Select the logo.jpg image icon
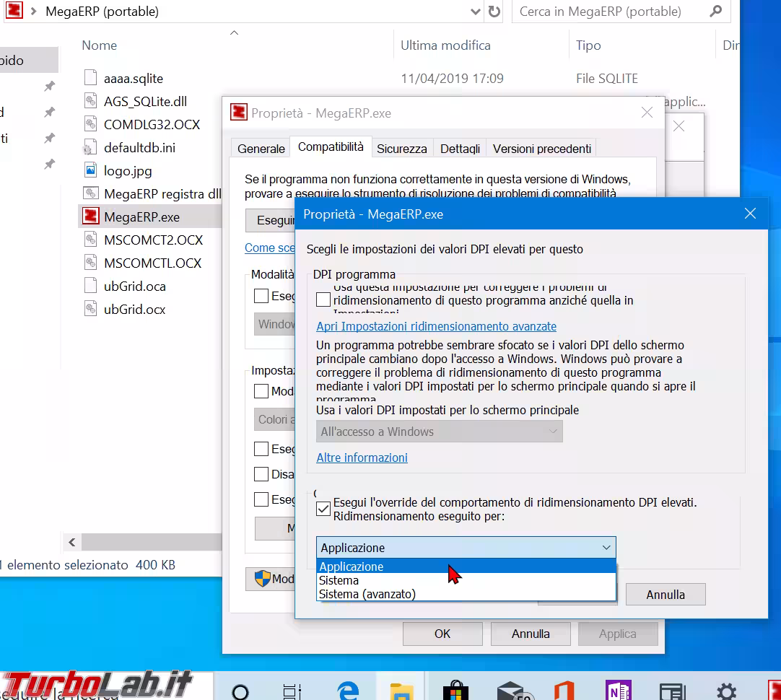 click(x=91, y=170)
